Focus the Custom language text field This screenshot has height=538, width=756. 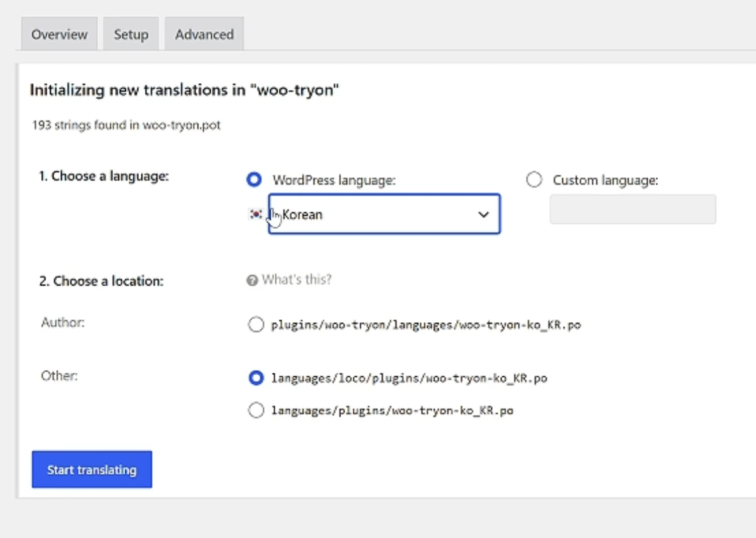pos(633,209)
